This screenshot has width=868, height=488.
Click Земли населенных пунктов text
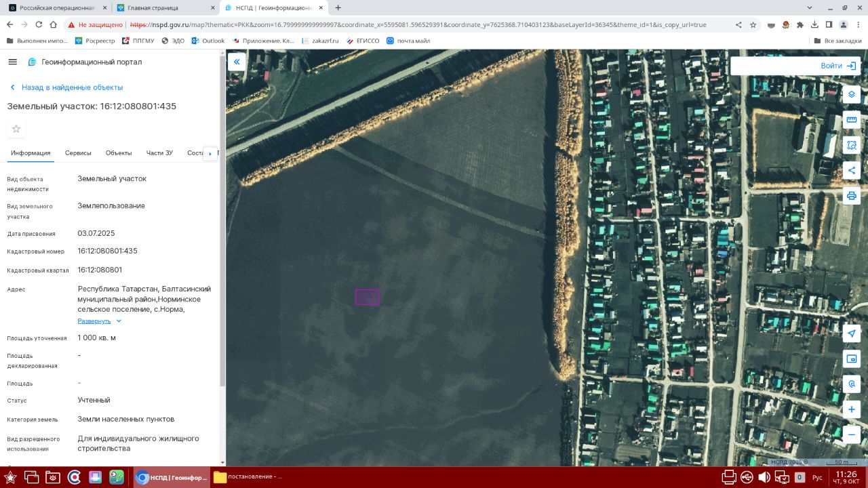[126, 419]
